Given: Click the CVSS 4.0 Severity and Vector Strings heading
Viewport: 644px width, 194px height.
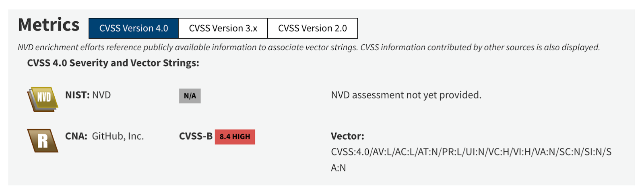Looking at the screenshot, I should pos(113,63).
